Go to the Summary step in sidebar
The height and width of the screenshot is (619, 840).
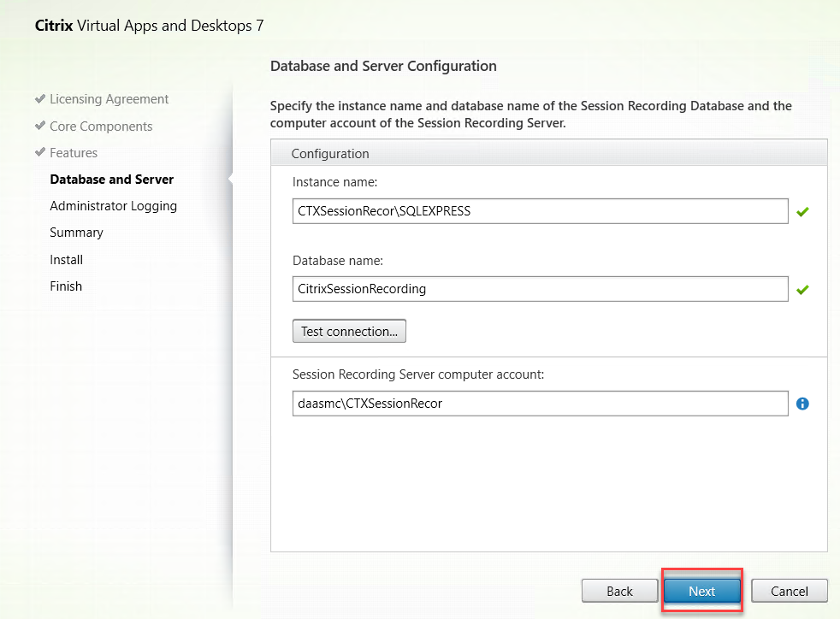76,233
